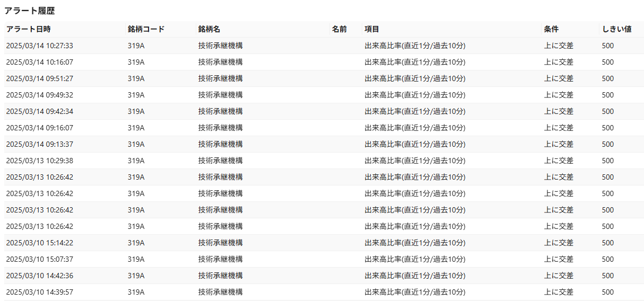The image size is (644, 301).
Task: Click 319A in the 03/14 10:27:33 row
Action: (x=136, y=46)
